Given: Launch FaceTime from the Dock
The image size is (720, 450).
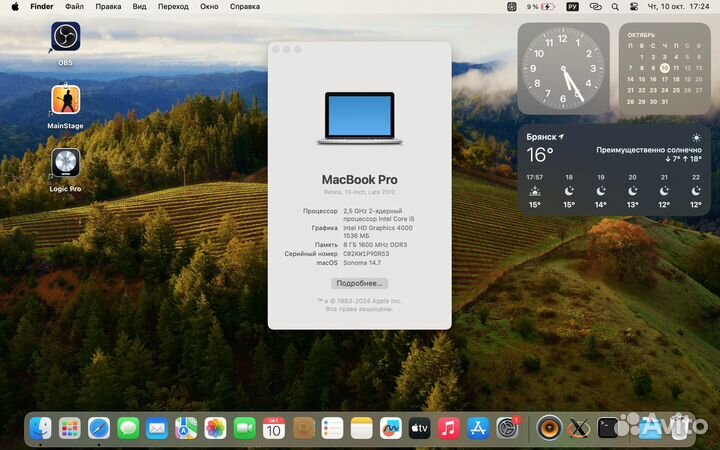Looking at the screenshot, I should 245,429.
